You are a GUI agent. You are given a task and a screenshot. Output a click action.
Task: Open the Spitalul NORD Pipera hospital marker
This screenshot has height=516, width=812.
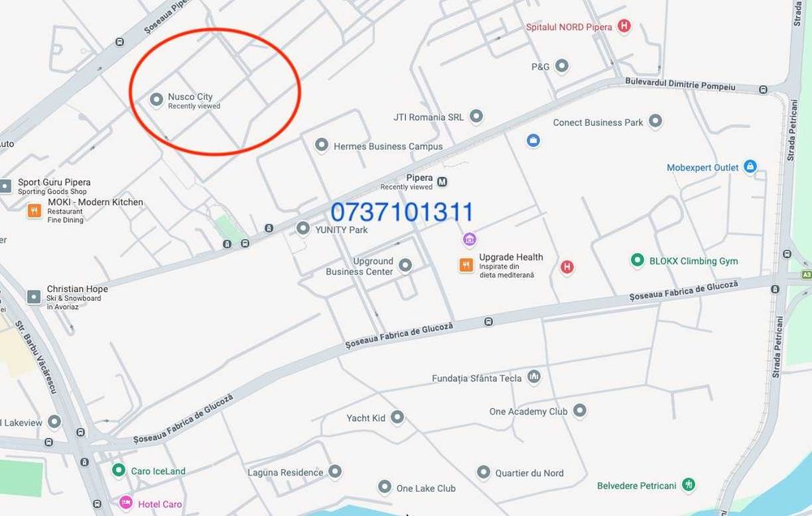point(624,26)
